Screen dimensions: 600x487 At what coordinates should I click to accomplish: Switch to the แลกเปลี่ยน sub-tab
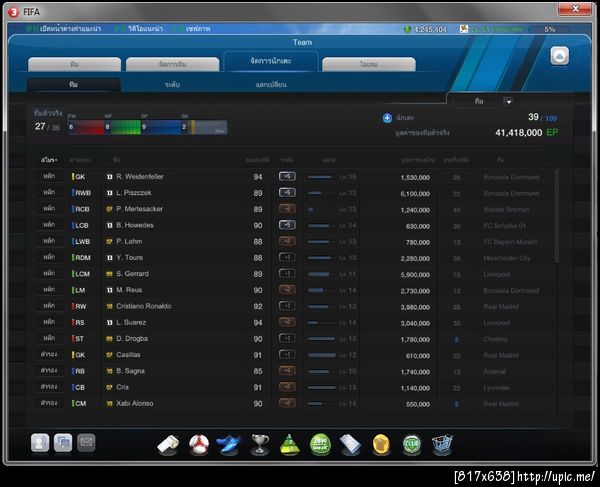point(271,85)
